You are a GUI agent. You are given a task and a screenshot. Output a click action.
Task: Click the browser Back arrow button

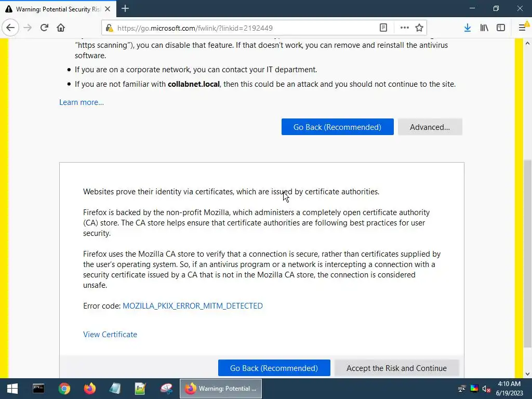click(10, 28)
